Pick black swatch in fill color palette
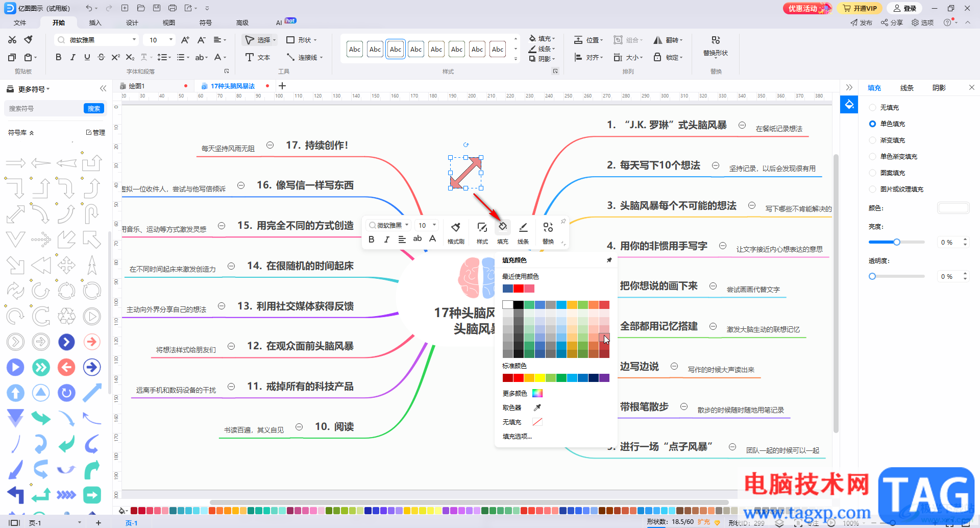The image size is (980, 528). 518,305
